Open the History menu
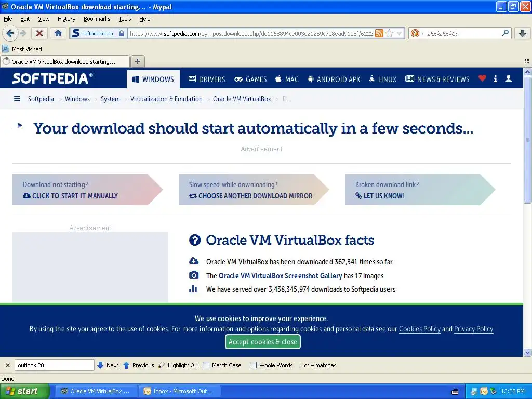 [x=66, y=19]
